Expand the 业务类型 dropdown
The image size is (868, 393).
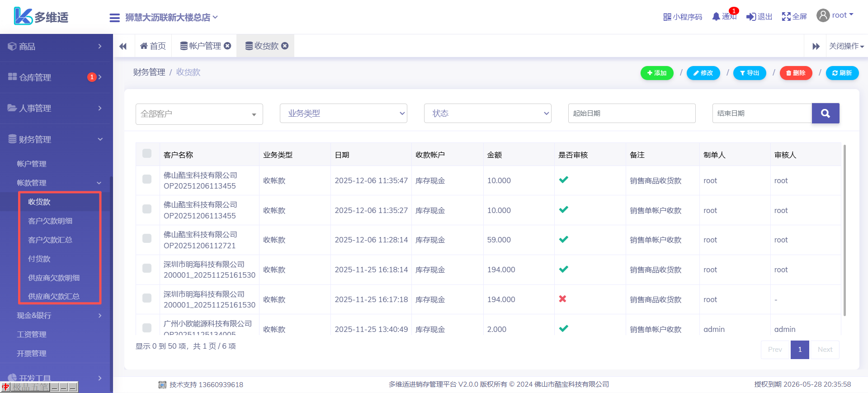(343, 114)
